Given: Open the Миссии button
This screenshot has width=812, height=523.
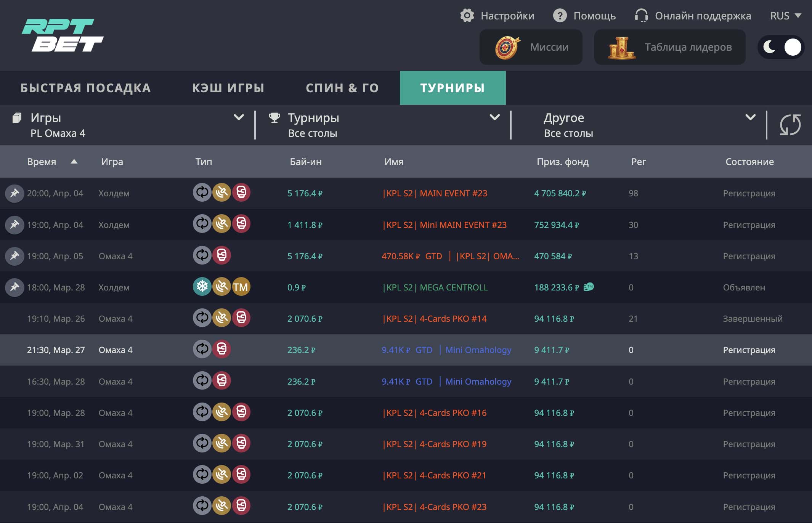Looking at the screenshot, I should [531, 47].
